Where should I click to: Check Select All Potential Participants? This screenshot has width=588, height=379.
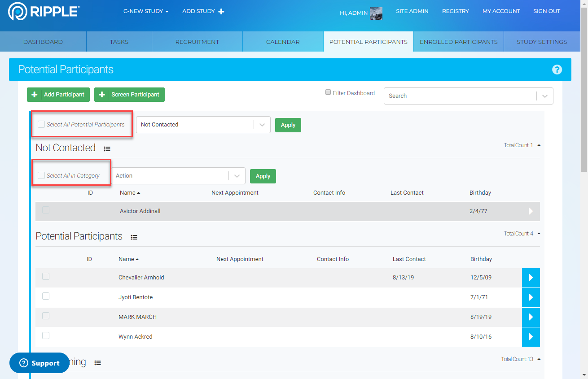click(x=41, y=124)
